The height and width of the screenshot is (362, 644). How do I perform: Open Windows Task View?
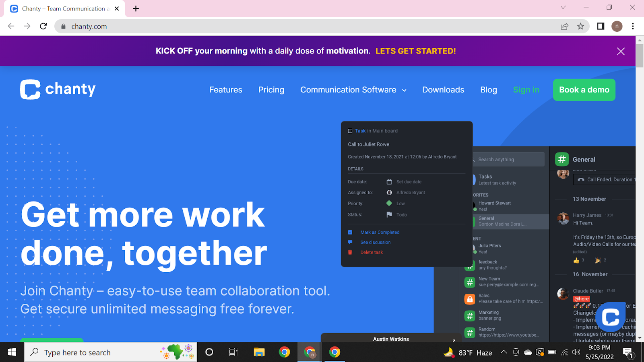(233, 352)
